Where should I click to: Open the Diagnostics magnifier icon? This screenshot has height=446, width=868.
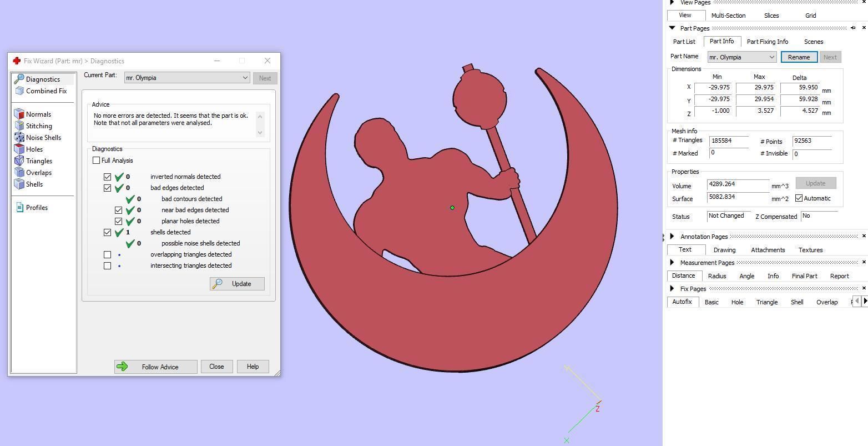point(19,79)
